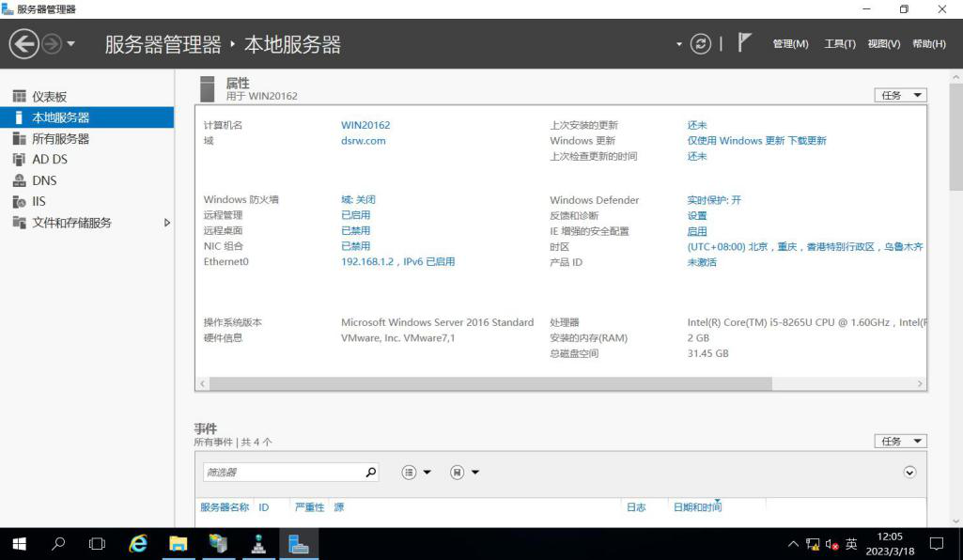This screenshot has width=963, height=560.
Task: Click 产品 ID 未激活 link
Action: (702, 262)
